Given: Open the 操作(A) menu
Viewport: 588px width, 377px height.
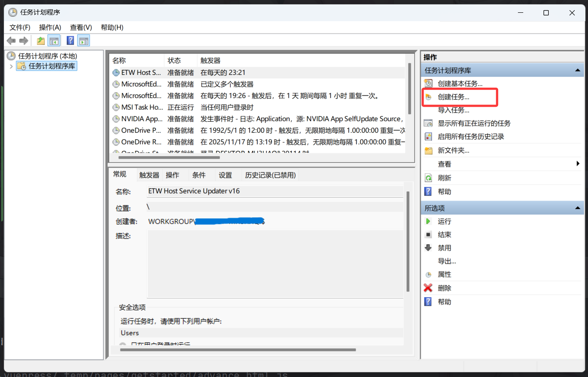Looking at the screenshot, I should click(50, 27).
